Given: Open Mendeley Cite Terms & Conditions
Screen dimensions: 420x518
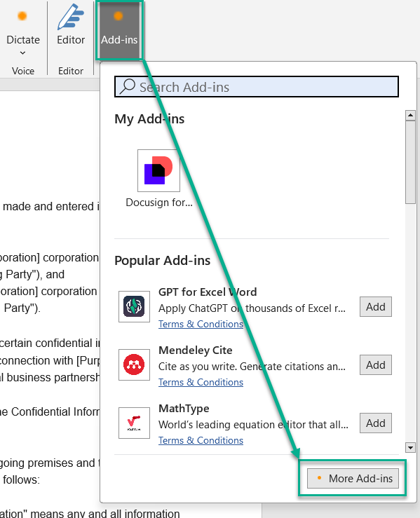Looking at the screenshot, I should pos(201,382).
